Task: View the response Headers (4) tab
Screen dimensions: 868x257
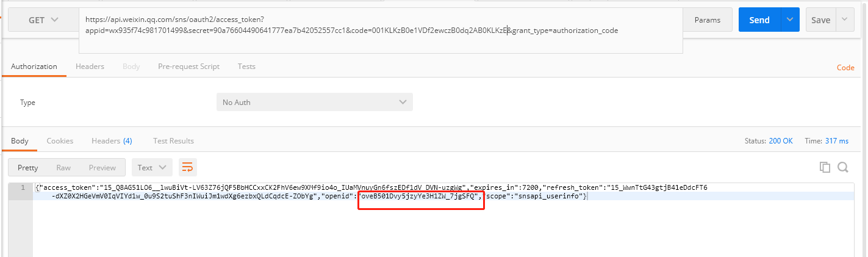Action: coord(112,141)
